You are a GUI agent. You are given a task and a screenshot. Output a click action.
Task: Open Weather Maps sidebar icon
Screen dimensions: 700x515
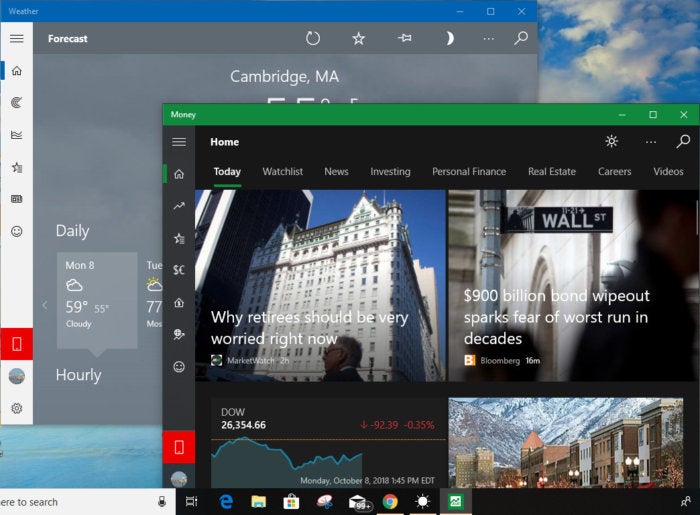17,103
